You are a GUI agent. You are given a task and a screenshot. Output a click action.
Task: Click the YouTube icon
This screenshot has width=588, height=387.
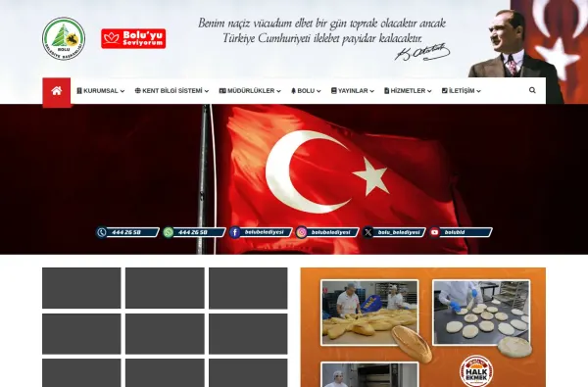coord(434,232)
